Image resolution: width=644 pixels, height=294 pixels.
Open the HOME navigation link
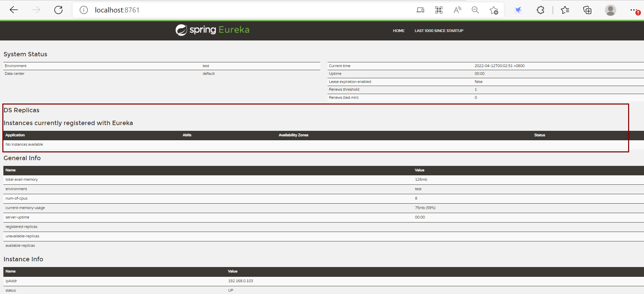(x=398, y=31)
